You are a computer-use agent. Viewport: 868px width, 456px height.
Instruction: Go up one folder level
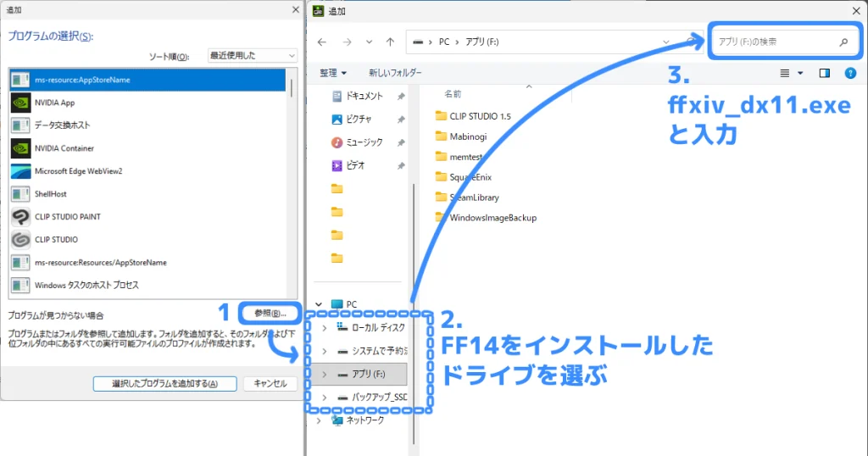390,42
